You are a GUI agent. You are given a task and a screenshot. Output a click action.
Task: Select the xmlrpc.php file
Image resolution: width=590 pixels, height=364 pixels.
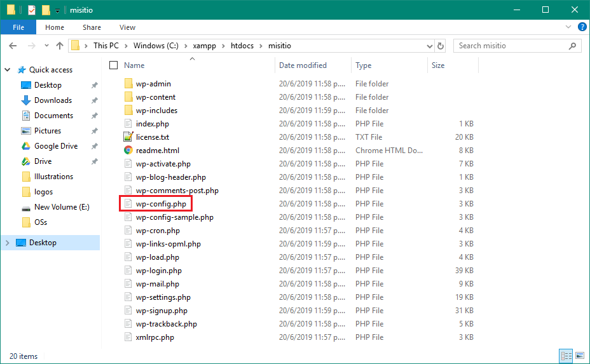[x=154, y=337]
